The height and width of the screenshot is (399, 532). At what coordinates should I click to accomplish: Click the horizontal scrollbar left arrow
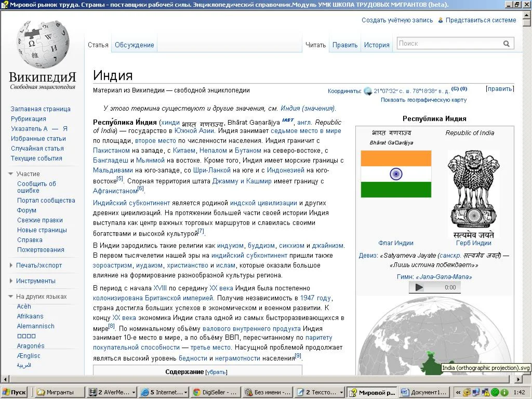(5, 379)
